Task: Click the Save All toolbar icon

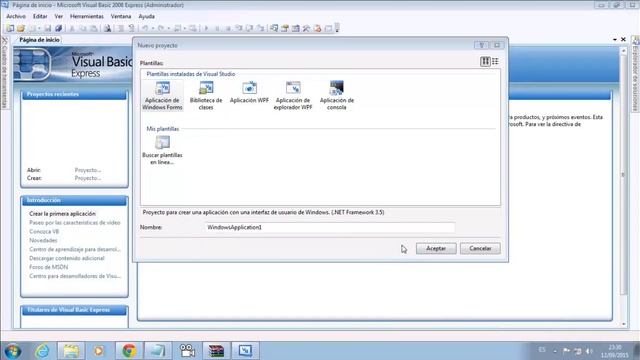Action: point(59,28)
